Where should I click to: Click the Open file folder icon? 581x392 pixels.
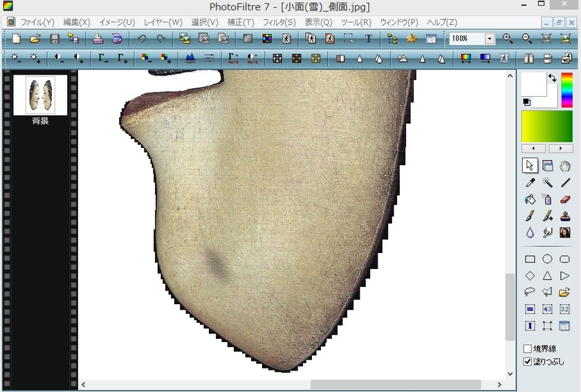click(x=35, y=39)
